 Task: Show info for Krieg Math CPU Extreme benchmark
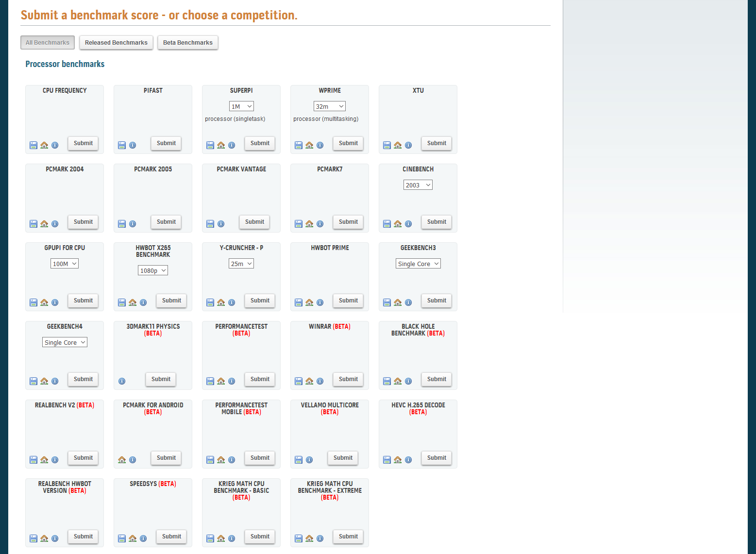coord(320,538)
